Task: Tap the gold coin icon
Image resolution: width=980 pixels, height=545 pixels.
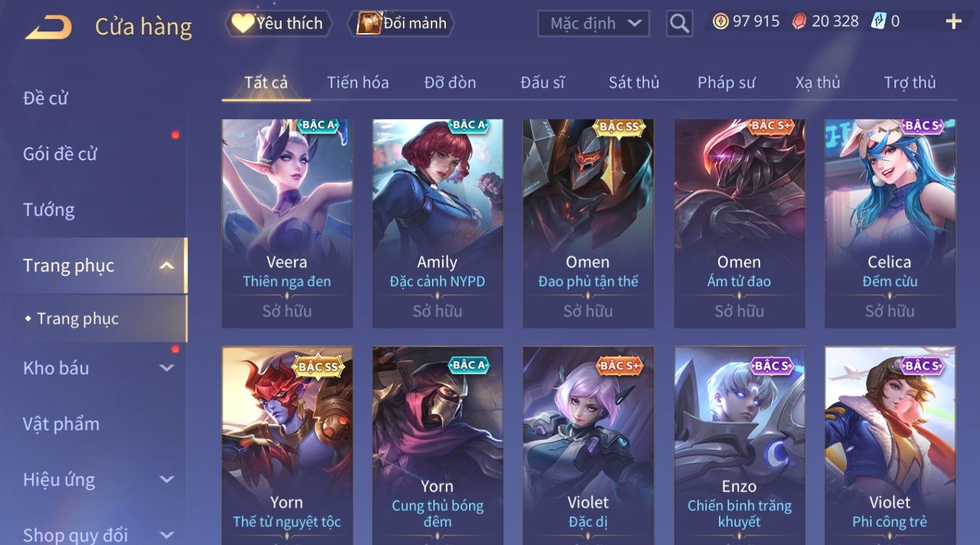Action: (x=720, y=21)
